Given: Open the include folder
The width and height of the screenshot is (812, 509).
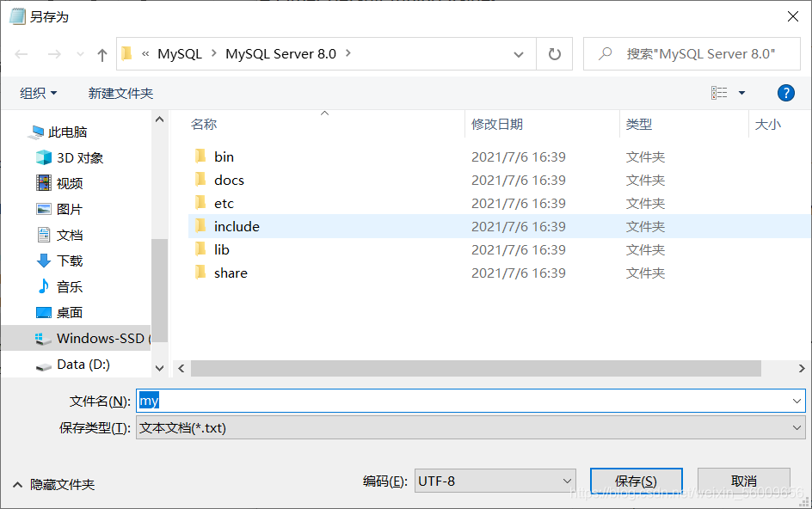Looking at the screenshot, I should click(x=237, y=226).
